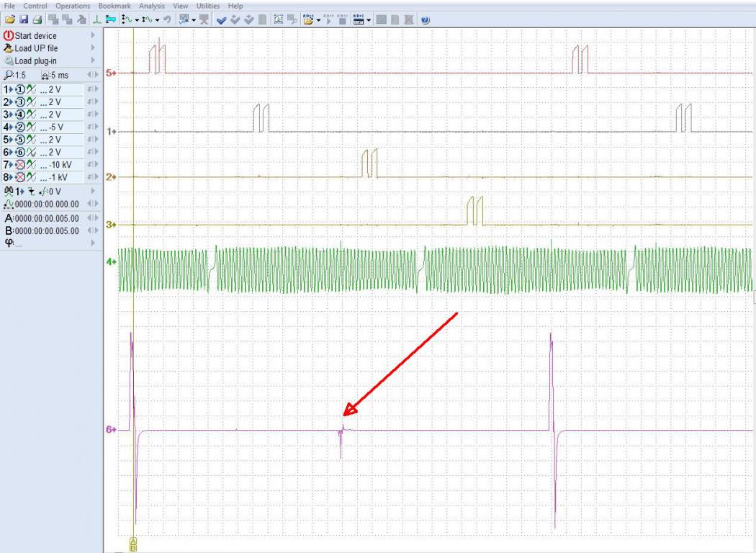Screen dimensions: 756x553
Task: Toggle crossed-out input on channel 8 row
Action: tap(19, 177)
